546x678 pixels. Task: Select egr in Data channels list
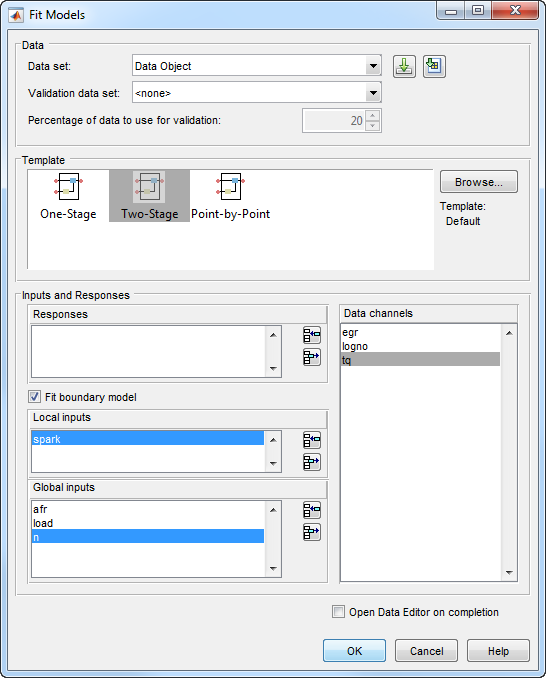(420, 333)
